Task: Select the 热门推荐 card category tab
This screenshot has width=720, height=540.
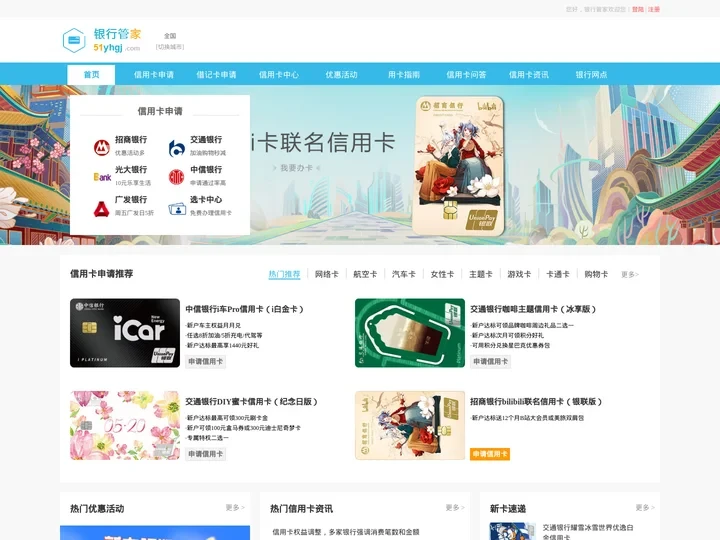Action: (284, 274)
